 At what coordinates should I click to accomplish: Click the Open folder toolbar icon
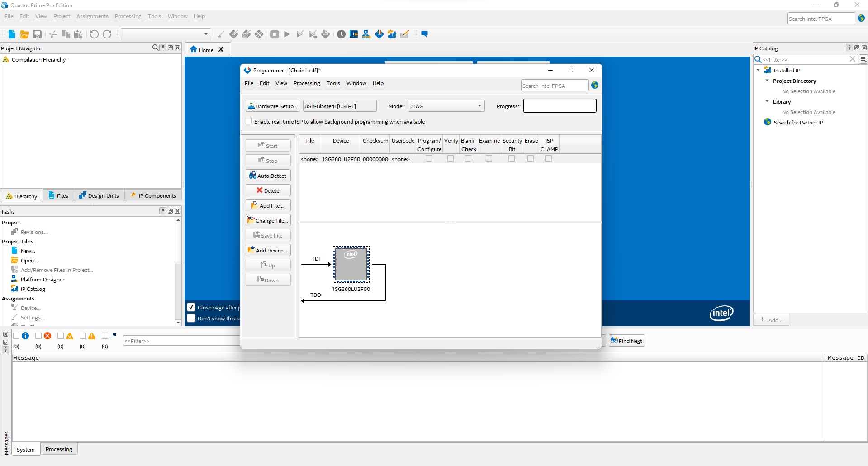pos(24,34)
